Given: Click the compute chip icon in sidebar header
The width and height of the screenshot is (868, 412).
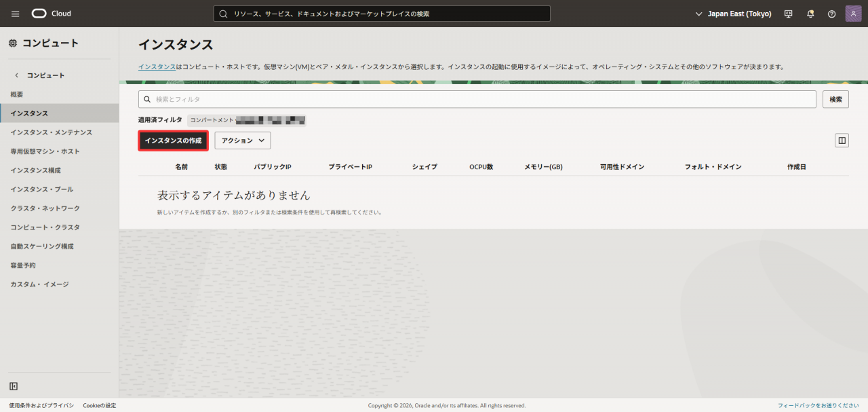Looking at the screenshot, I should coord(13,43).
